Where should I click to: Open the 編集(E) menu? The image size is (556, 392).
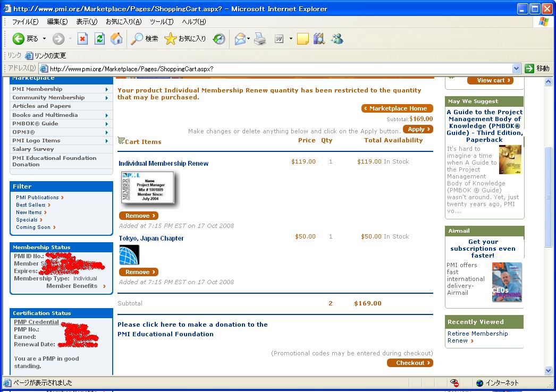[x=57, y=22]
